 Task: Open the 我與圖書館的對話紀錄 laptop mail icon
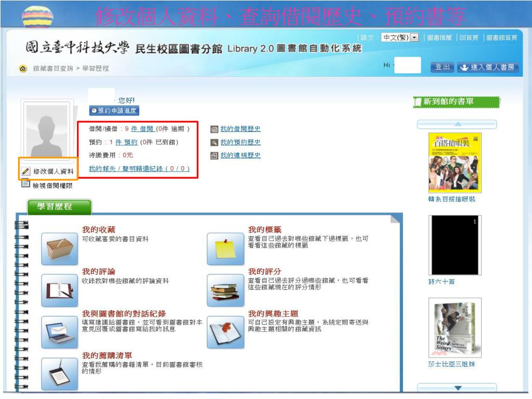click(60, 332)
